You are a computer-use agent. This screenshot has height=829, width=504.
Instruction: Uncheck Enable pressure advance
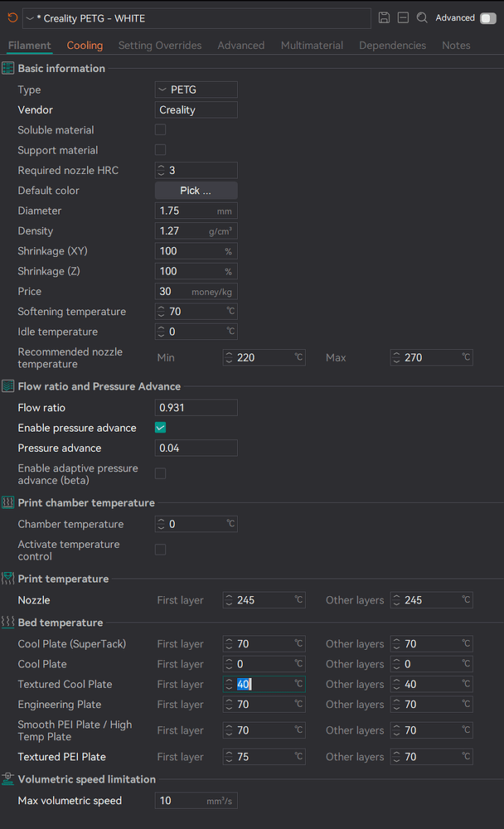click(160, 427)
